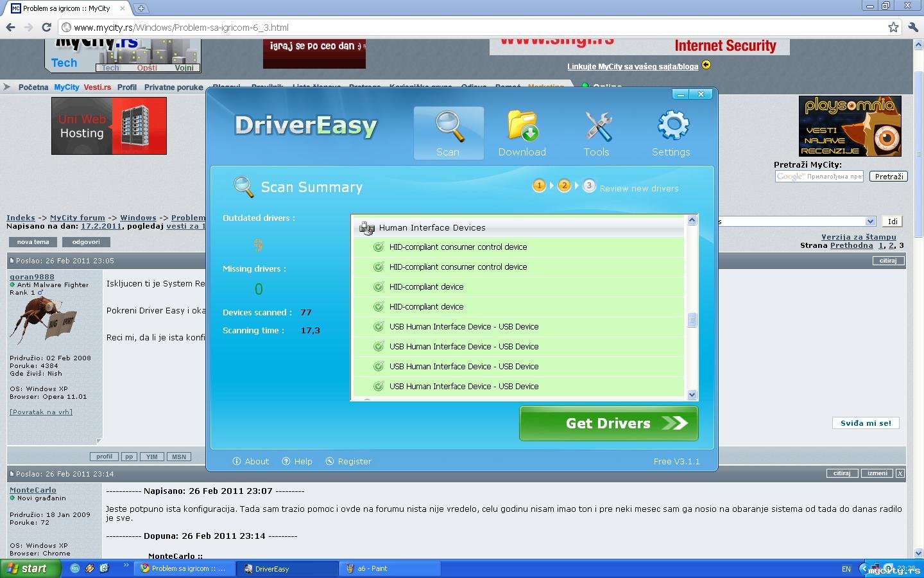The height and width of the screenshot is (578, 924).
Task: Open Chrome wrench menu icon
Action: tap(913, 27)
